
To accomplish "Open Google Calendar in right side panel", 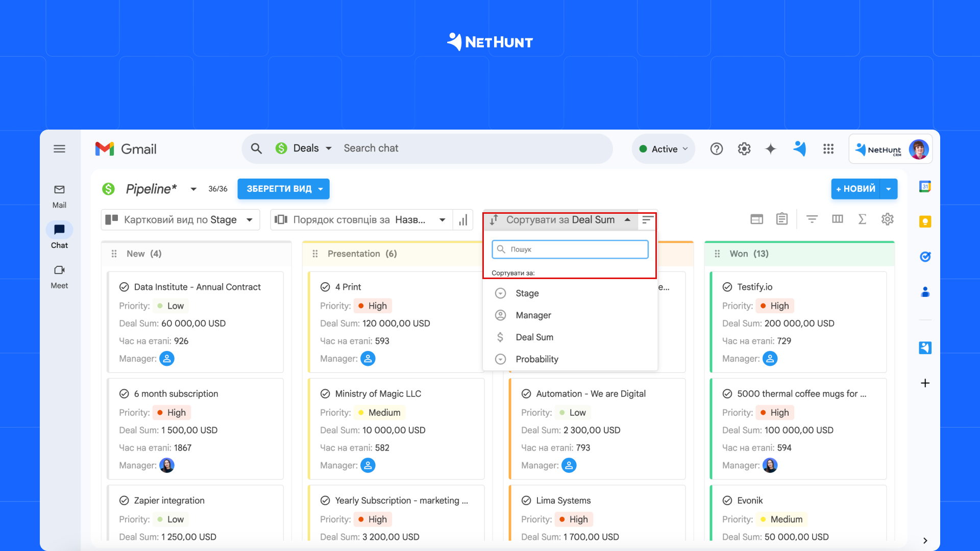I will [x=925, y=187].
